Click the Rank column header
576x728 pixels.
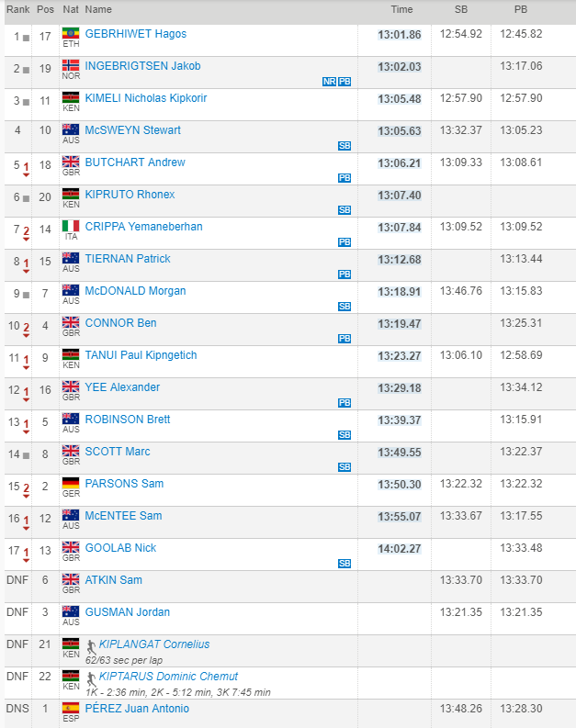(17, 9)
